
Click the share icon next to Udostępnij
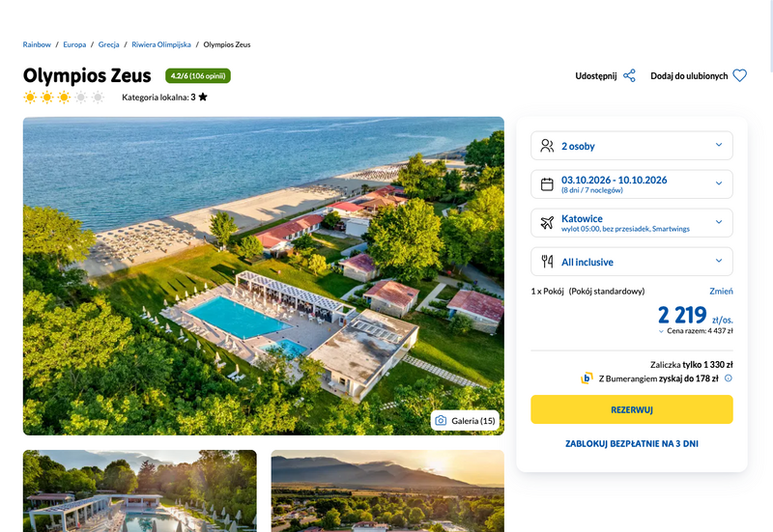pos(629,76)
